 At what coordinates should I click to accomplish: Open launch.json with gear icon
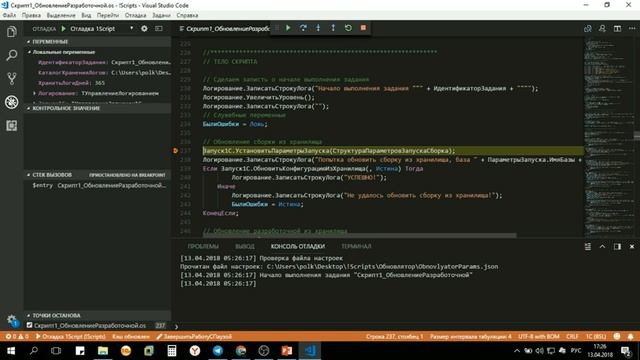click(x=144, y=29)
